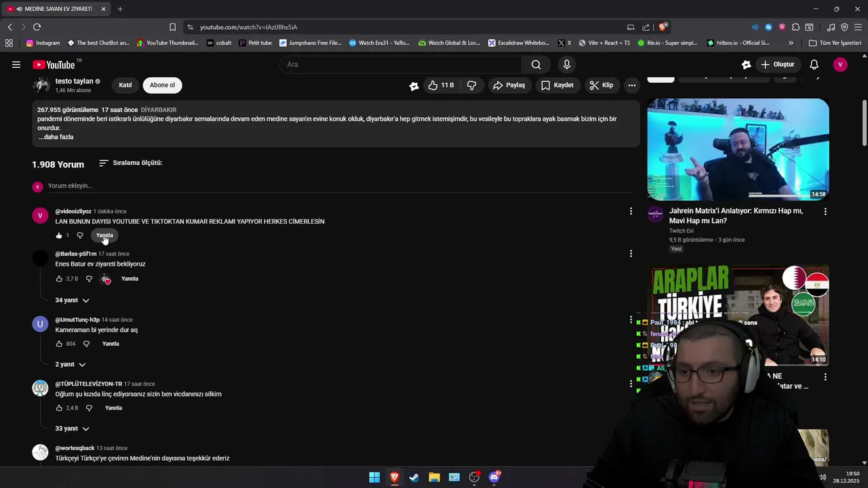Subscribe with the Abone ol button
Screen dimensions: 868x488
point(162,85)
